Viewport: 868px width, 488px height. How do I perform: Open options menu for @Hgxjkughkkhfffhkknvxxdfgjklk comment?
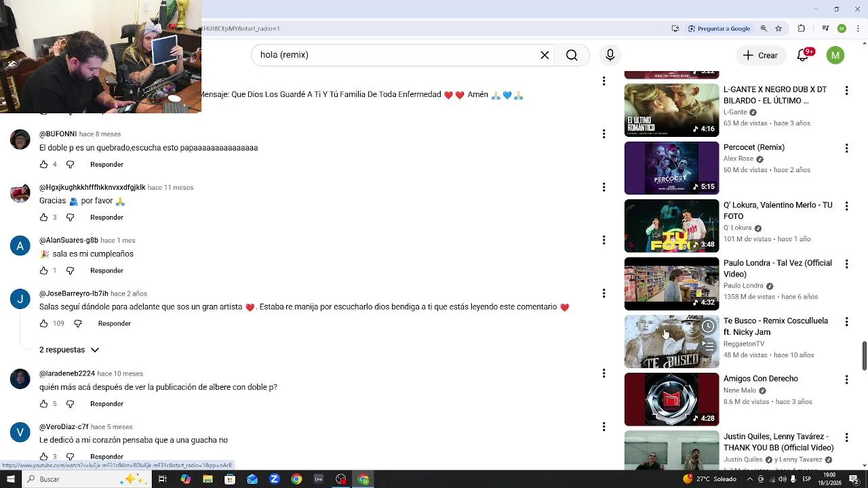604,187
